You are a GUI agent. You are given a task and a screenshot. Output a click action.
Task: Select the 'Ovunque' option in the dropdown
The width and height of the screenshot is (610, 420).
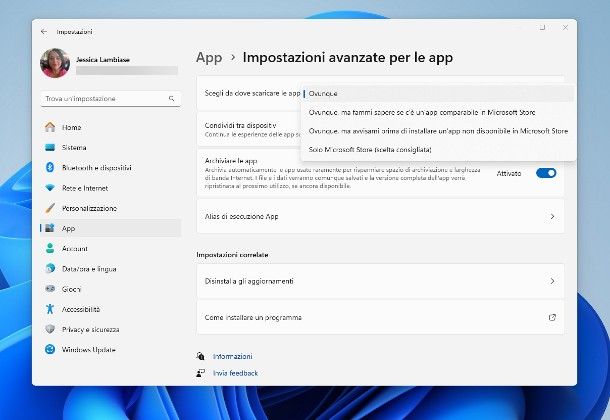[x=324, y=93]
